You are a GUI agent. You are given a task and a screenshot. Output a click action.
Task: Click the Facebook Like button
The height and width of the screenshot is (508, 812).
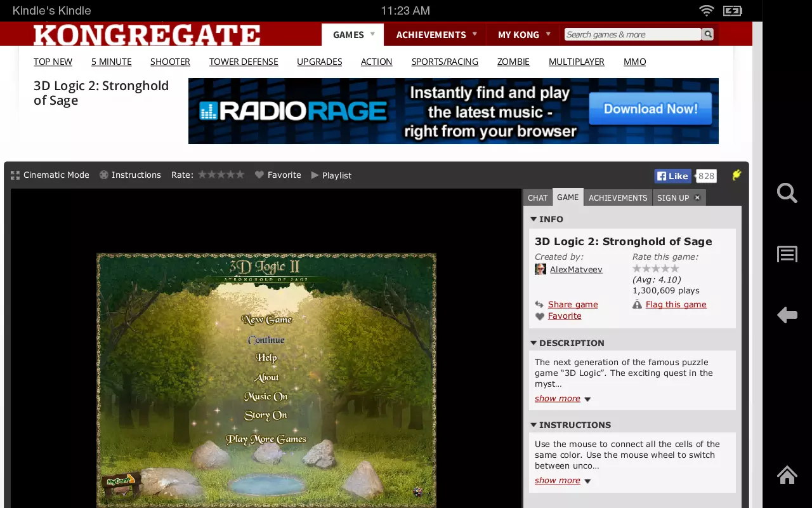point(672,177)
